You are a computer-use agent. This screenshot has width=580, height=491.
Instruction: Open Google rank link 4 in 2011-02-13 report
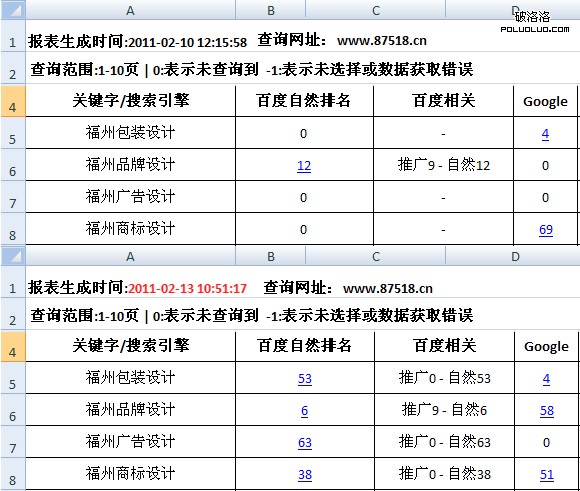point(546,379)
